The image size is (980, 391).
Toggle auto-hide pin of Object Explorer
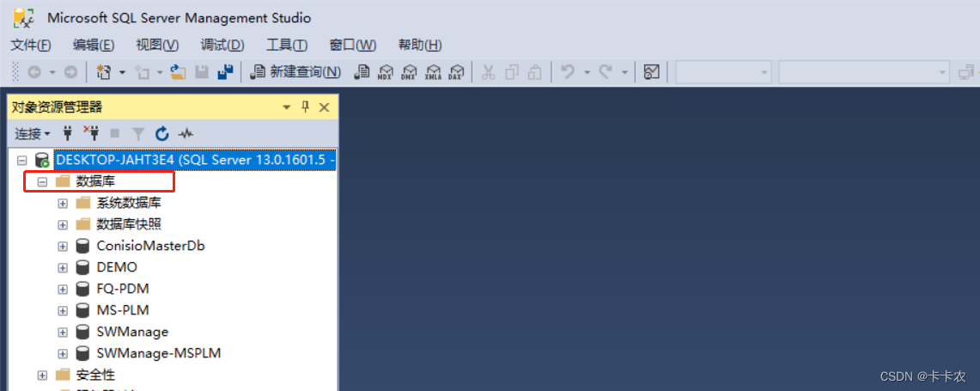pos(306,107)
